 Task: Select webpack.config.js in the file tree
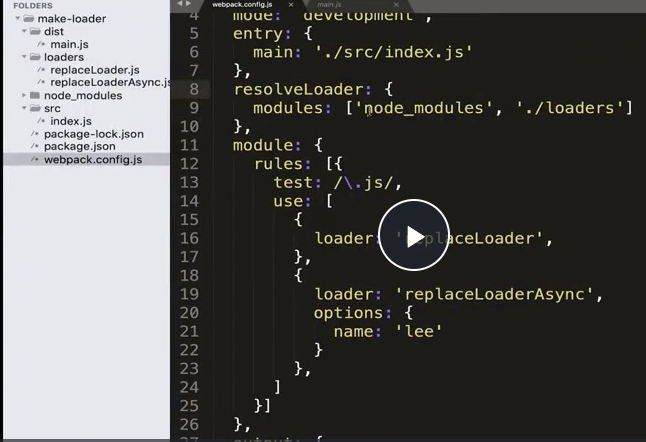[x=92, y=160]
